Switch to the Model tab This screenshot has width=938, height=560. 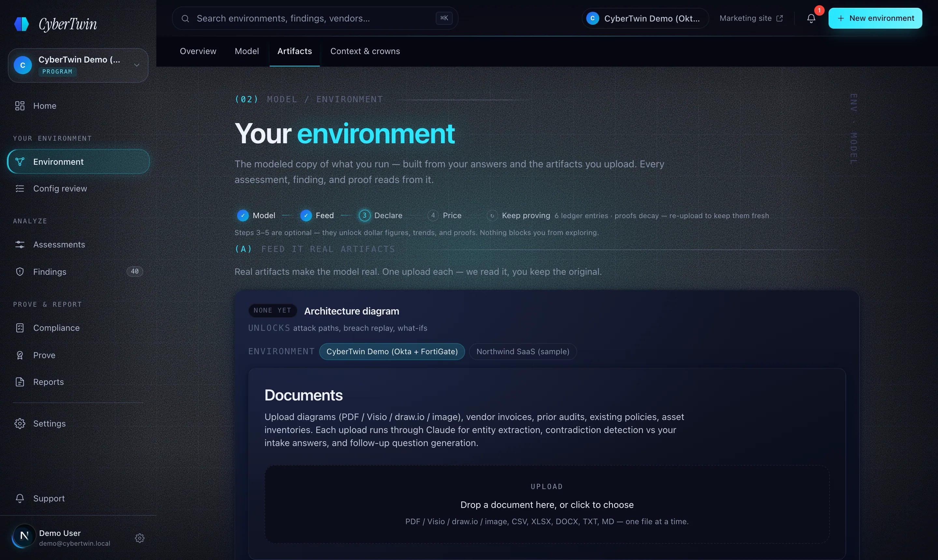pos(247,51)
